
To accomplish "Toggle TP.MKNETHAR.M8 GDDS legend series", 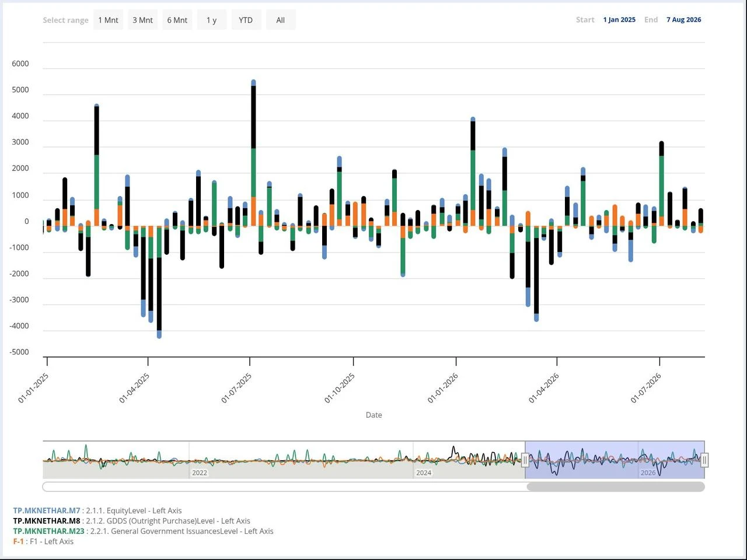I will coord(132,521).
